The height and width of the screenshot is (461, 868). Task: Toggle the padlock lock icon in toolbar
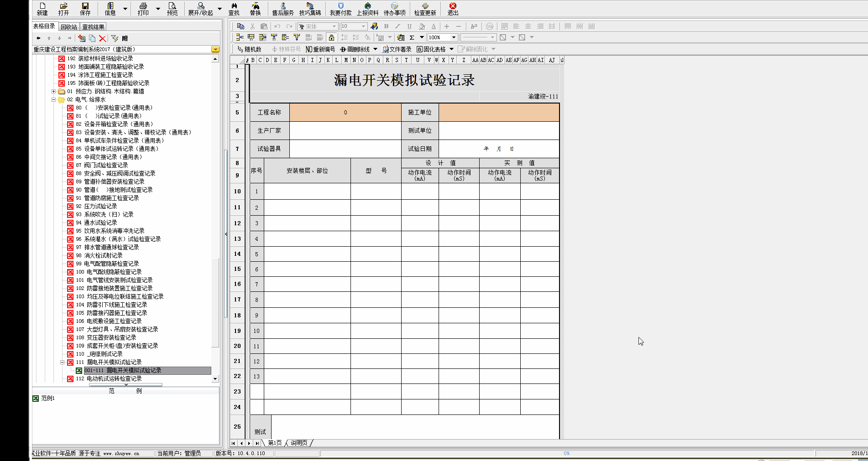[332, 37]
